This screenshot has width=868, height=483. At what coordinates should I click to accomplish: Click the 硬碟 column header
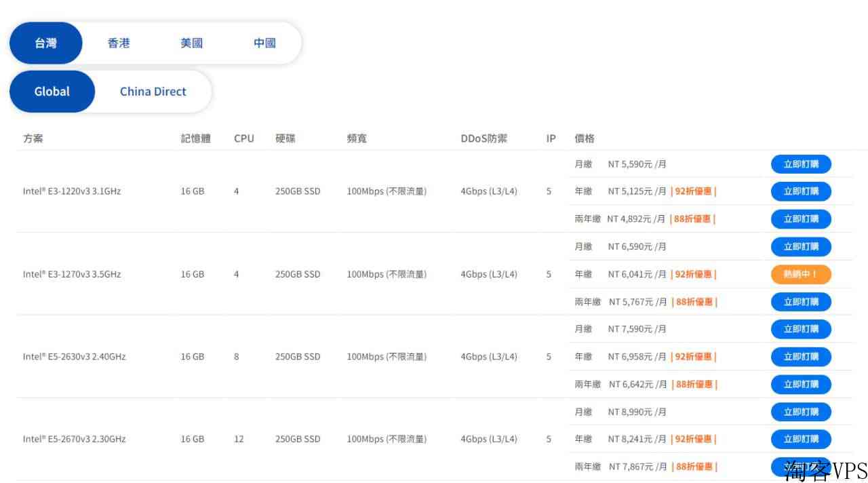tap(285, 138)
